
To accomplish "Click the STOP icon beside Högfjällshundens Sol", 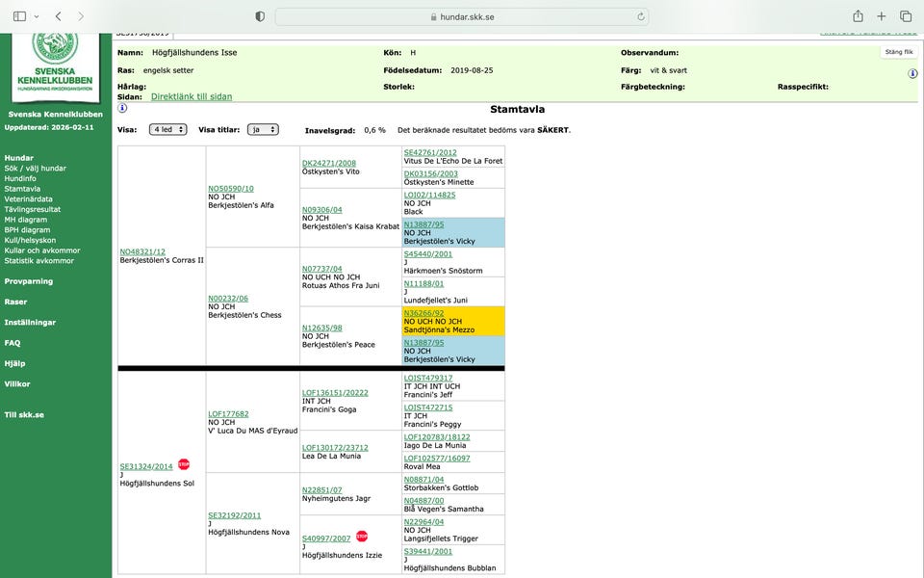I will click(184, 464).
